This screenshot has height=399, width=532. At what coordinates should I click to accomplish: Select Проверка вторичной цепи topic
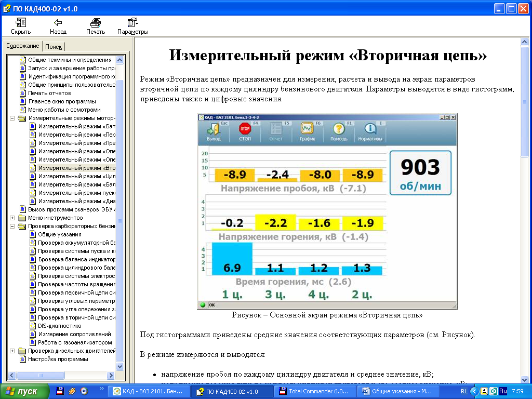77,317
